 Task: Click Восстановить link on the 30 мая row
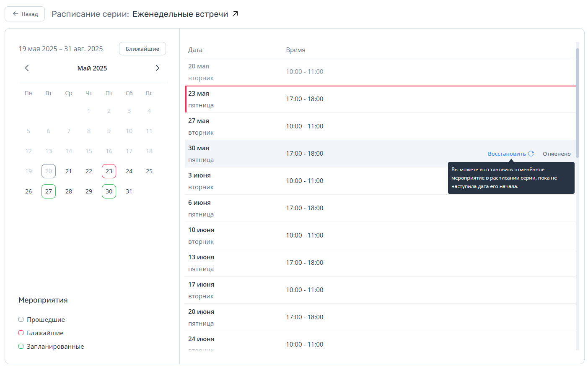507,154
